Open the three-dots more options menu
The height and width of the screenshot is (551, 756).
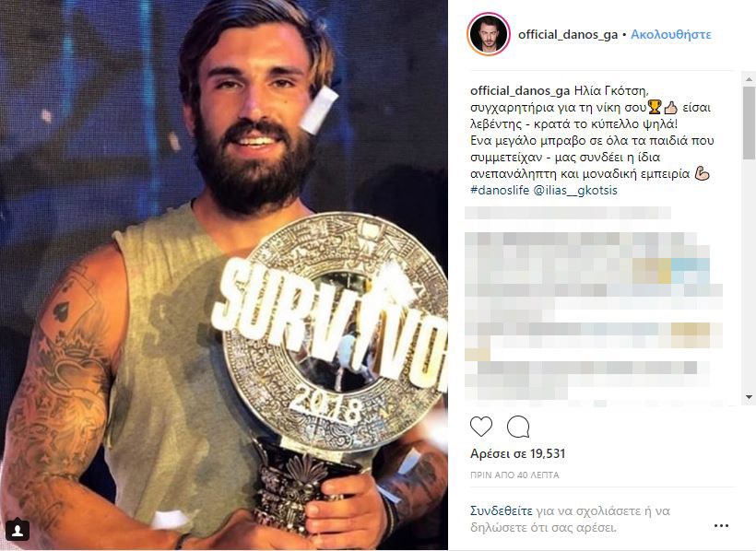[721, 525]
